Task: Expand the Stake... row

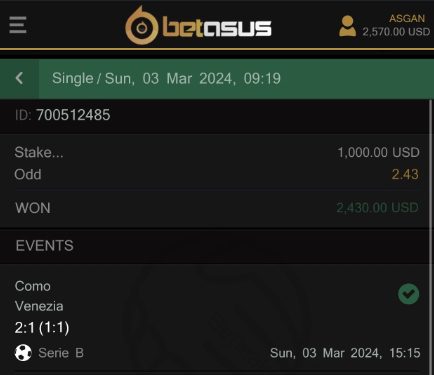Action: [217, 153]
